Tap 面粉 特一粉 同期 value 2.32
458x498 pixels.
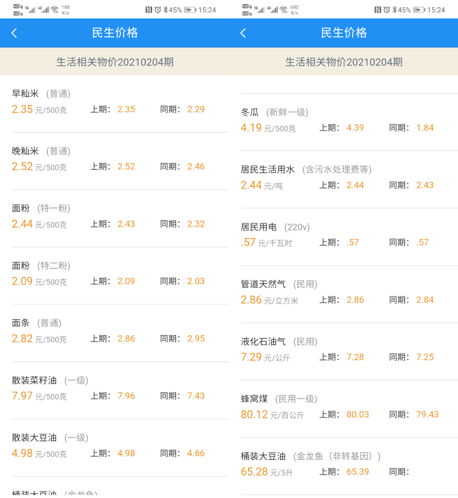coord(196,224)
